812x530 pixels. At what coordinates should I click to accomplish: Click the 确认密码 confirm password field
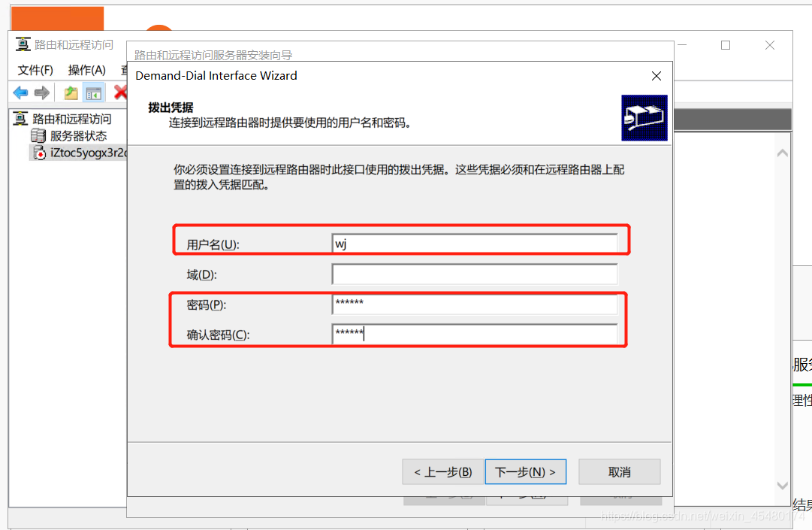(474, 335)
